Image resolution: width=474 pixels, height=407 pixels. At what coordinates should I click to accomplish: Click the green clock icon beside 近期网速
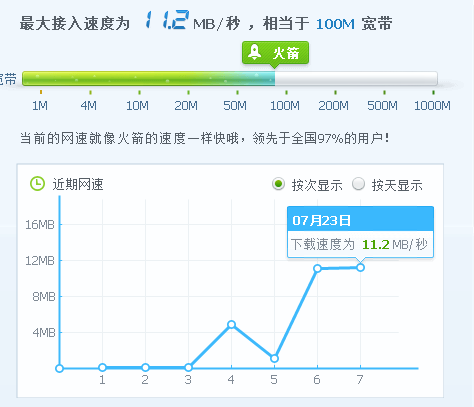pyautogui.click(x=37, y=184)
